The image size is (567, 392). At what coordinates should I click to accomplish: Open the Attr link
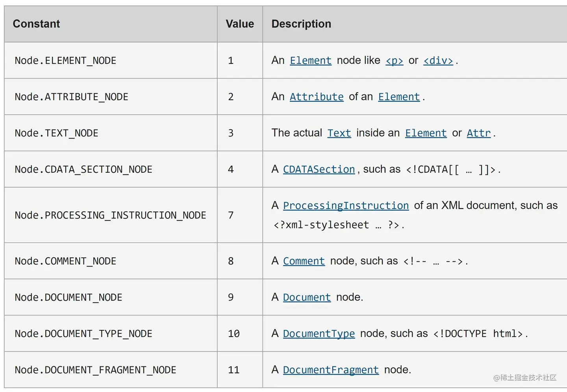(x=478, y=133)
